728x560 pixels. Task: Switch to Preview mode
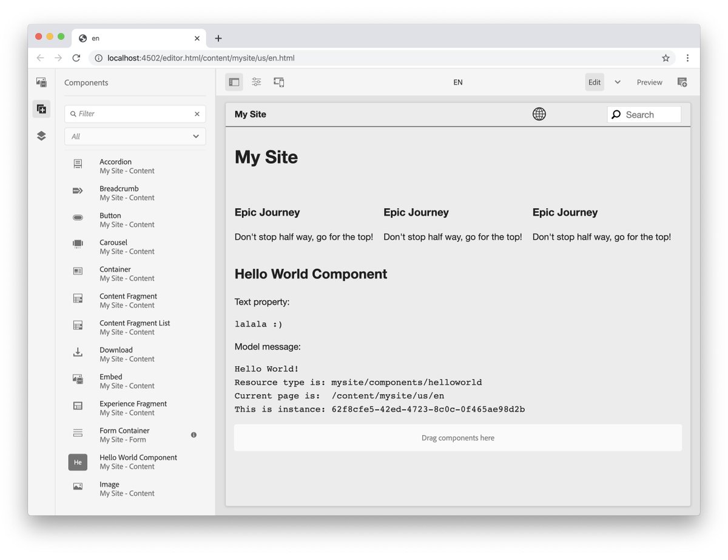click(x=649, y=83)
